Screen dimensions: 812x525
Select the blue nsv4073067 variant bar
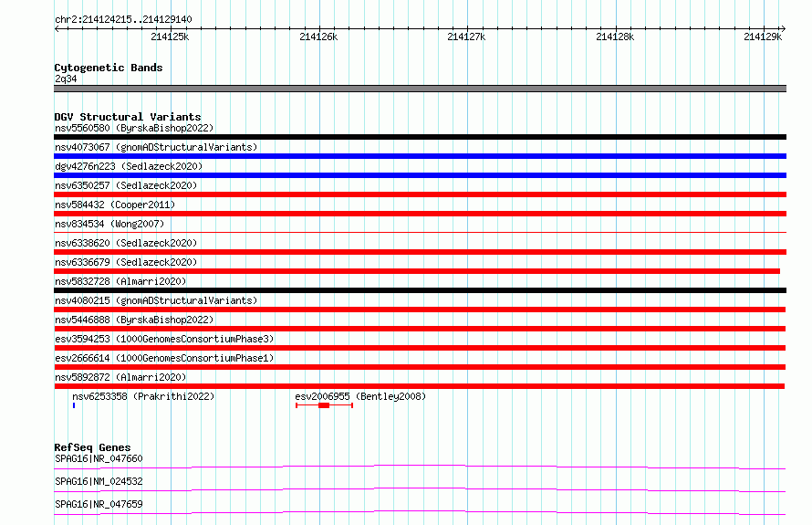click(420, 156)
